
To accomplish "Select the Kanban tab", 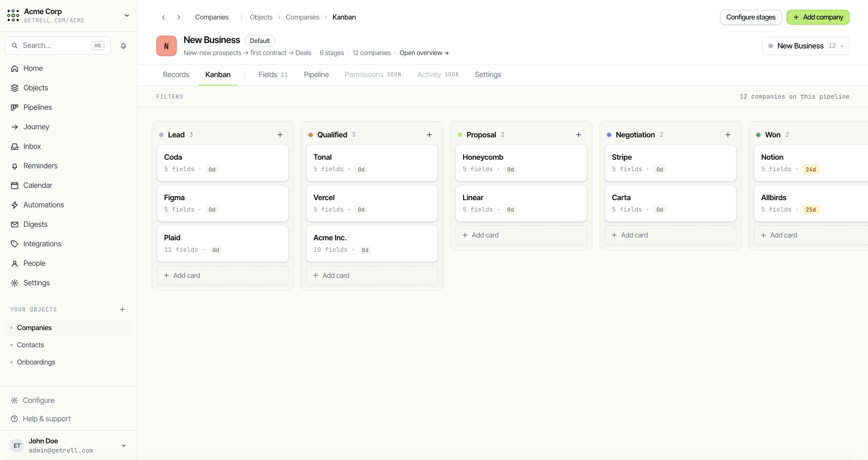I will click(218, 75).
